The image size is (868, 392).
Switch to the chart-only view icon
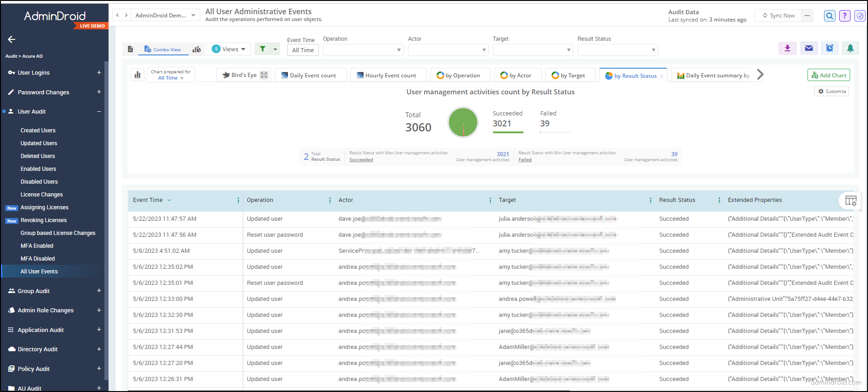[197, 49]
